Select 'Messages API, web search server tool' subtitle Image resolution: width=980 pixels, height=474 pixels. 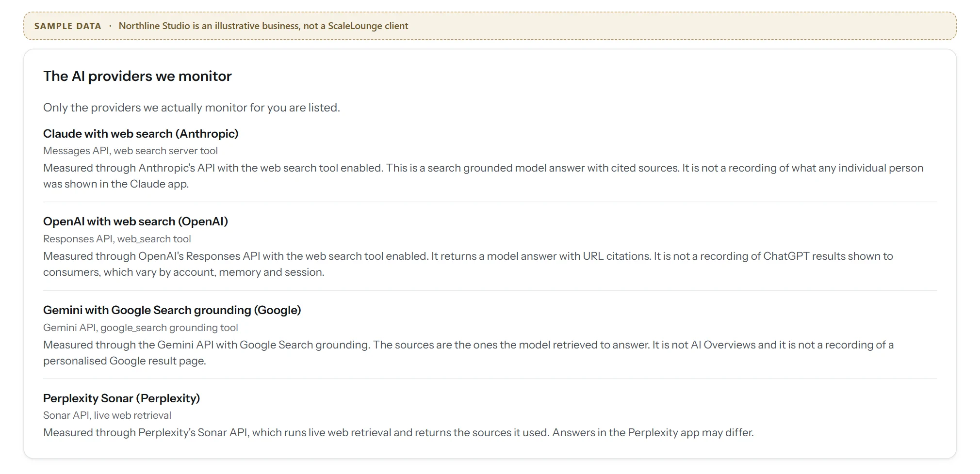(x=131, y=151)
